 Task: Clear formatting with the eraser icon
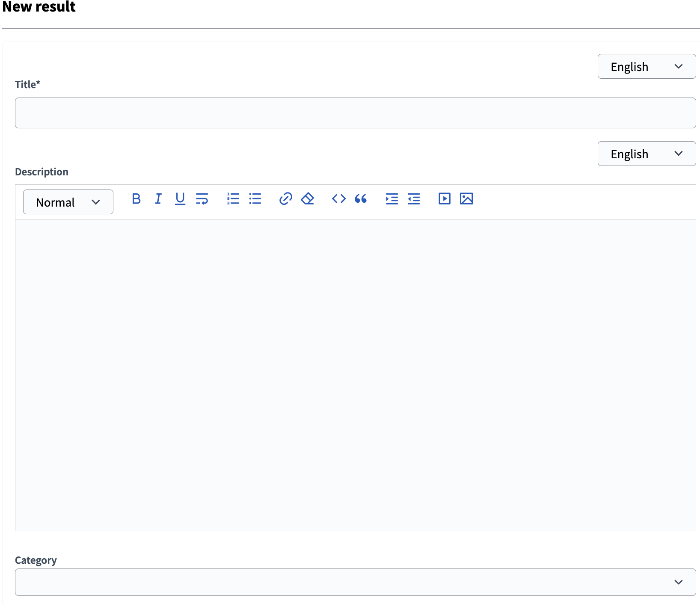(x=308, y=199)
